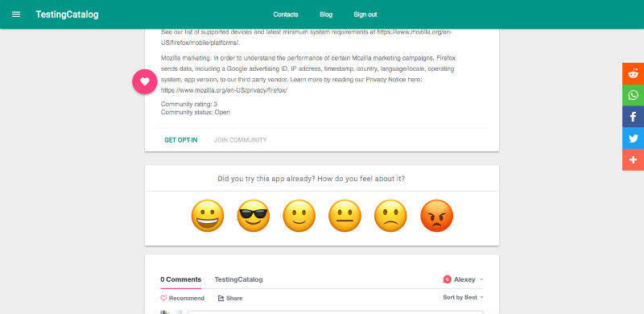Click the commenter avatar thumbnail
This screenshot has height=314, width=644.
pyautogui.click(x=171, y=312)
